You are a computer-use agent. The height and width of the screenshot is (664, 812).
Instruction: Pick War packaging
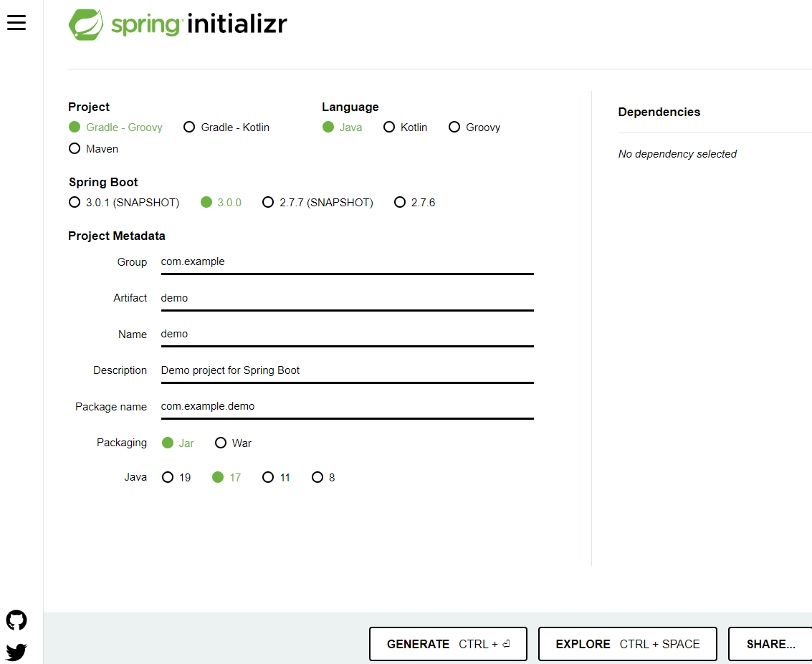point(233,443)
